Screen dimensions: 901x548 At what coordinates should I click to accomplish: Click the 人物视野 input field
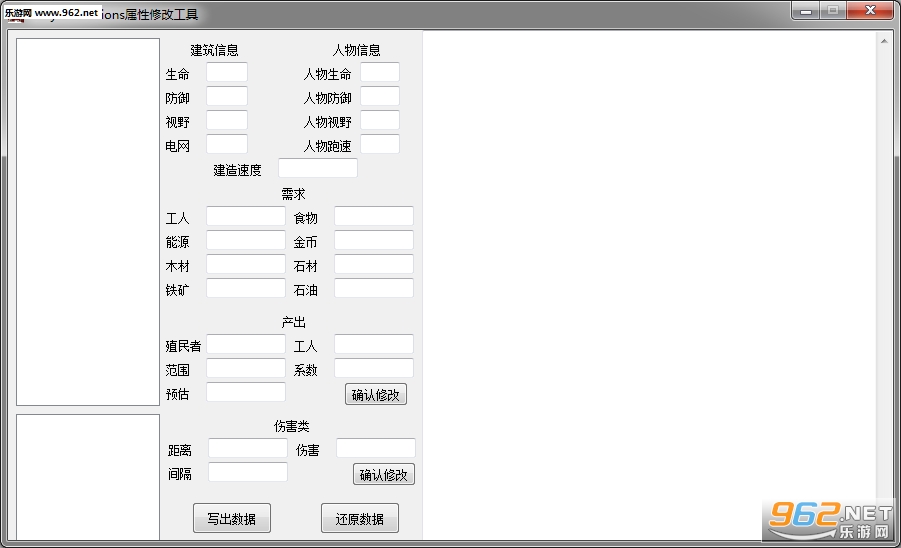380,121
